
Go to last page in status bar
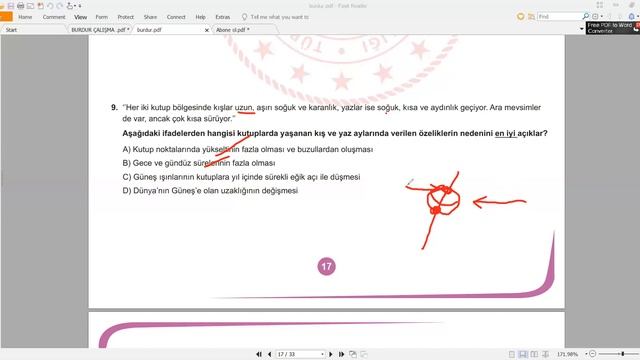pos(341,354)
